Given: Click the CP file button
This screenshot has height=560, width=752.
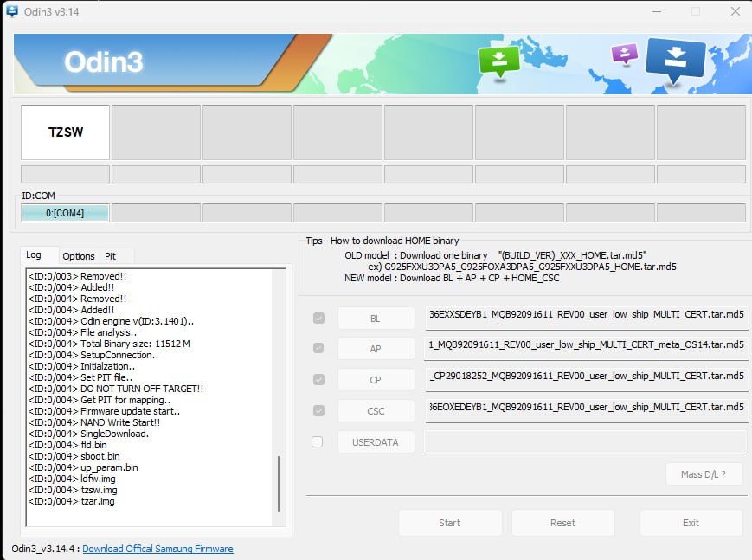Looking at the screenshot, I should 376,380.
